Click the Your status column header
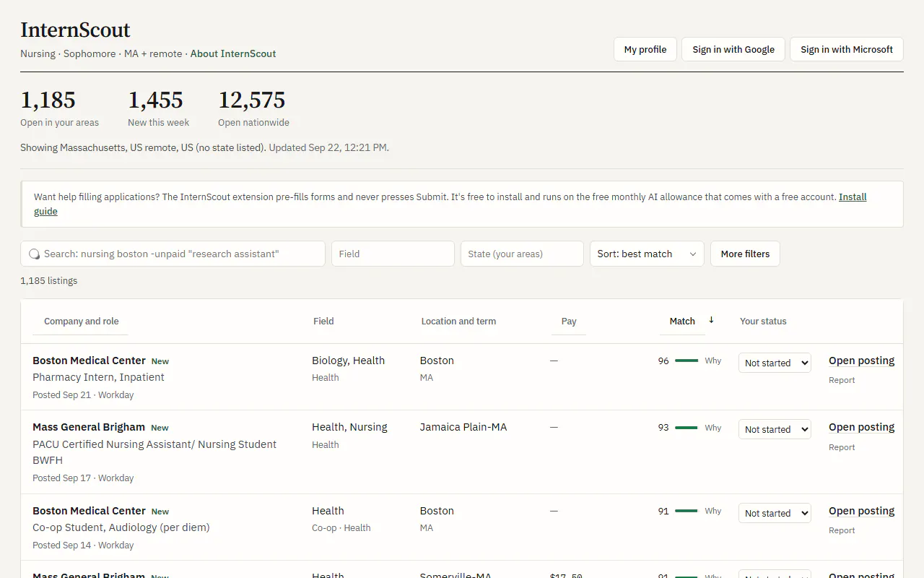This screenshot has height=578, width=924. [x=763, y=322]
